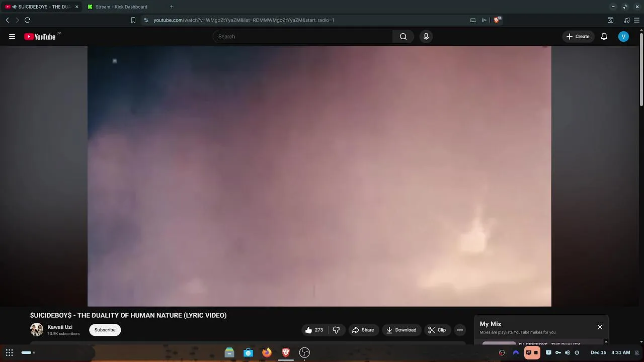Open the Kawaii Uzi channel name link
This screenshot has width=644, height=362.
coord(60,327)
